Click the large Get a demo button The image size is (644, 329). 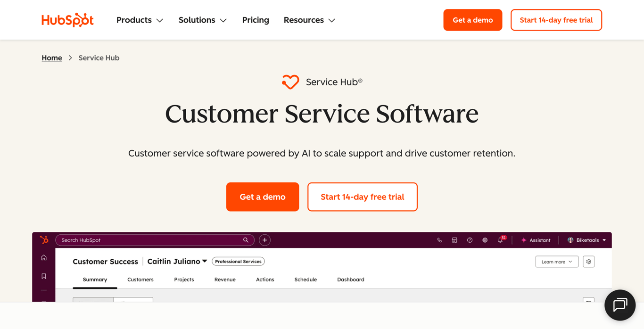pos(263,197)
